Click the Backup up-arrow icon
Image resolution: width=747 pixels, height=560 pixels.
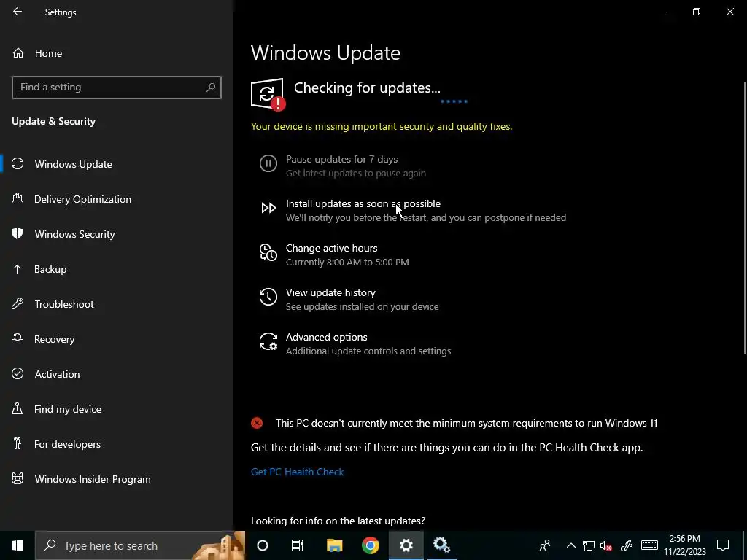click(18, 268)
